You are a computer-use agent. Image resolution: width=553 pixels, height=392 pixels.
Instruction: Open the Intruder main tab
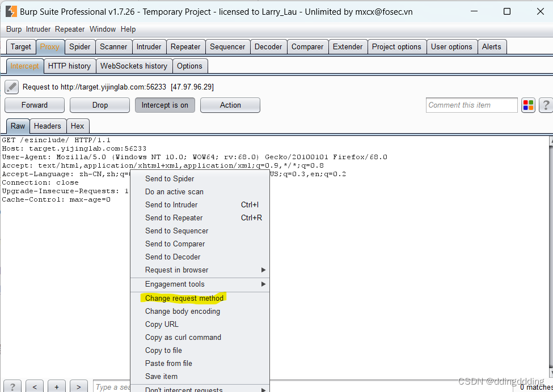[149, 47]
